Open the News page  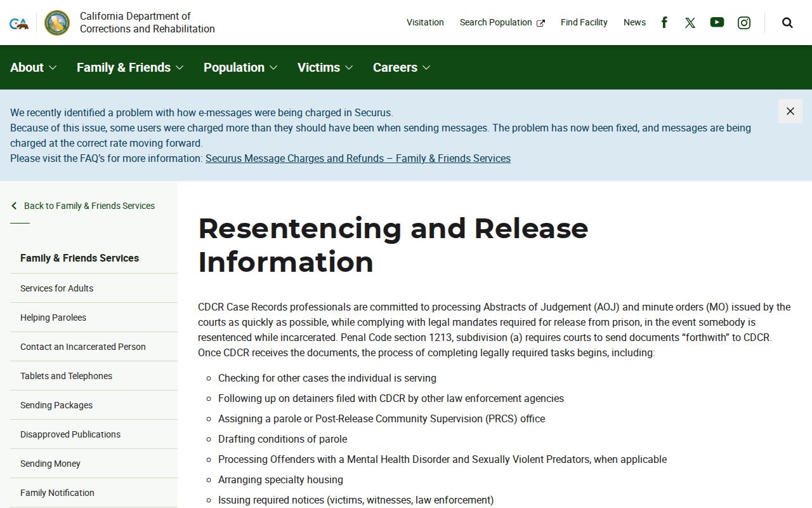(x=634, y=22)
